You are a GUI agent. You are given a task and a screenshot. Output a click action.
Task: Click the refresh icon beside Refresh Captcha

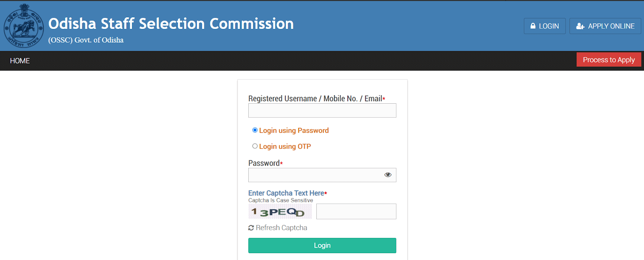coord(251,227)
